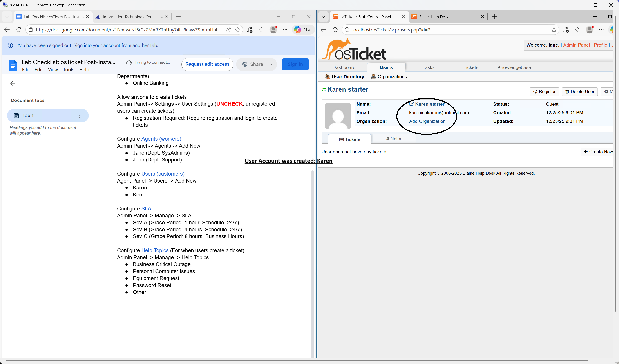Click the green refresh icon beside Karen starter heading
This screenshot has height=364, width=619.
324,90
